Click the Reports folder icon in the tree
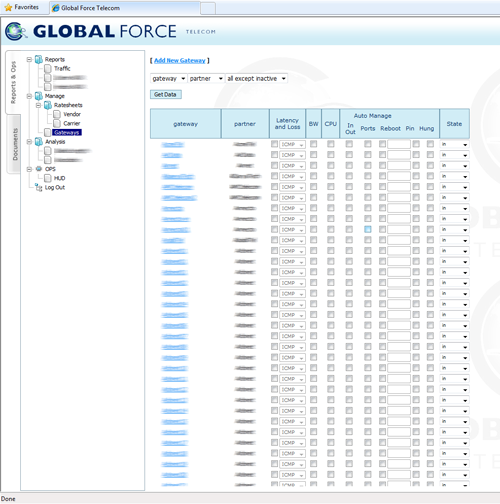Viewport: 500px width, 504px height. (39, 59)
